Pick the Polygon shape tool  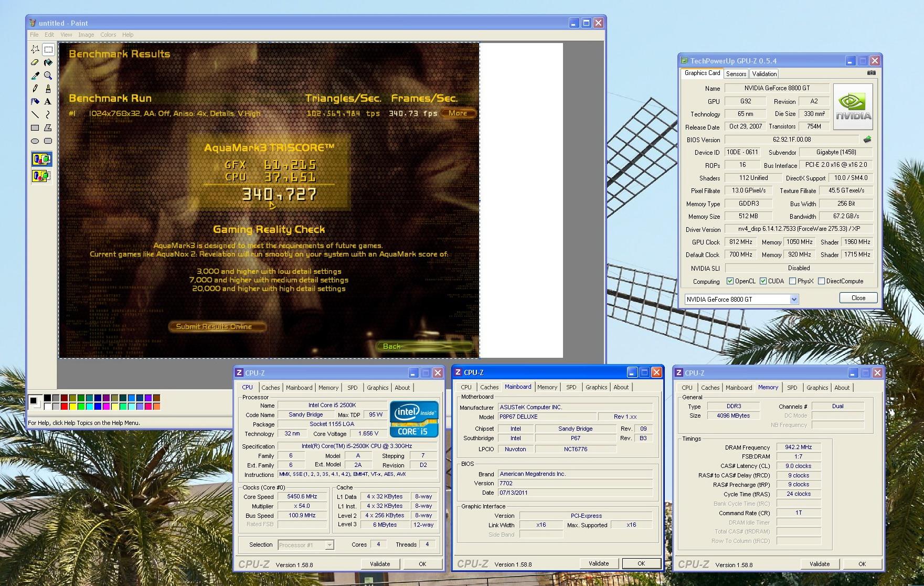click(48, 127)
